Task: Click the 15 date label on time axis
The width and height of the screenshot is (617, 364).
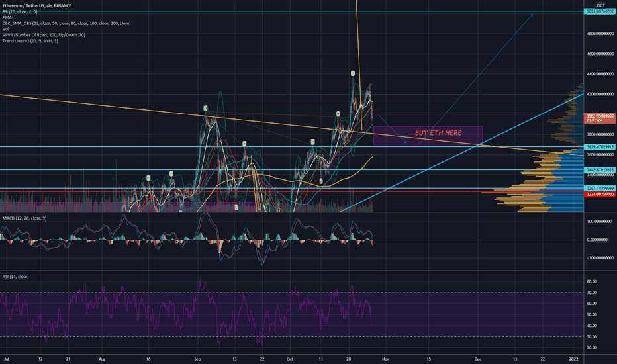Action: (x=429, y=359)
